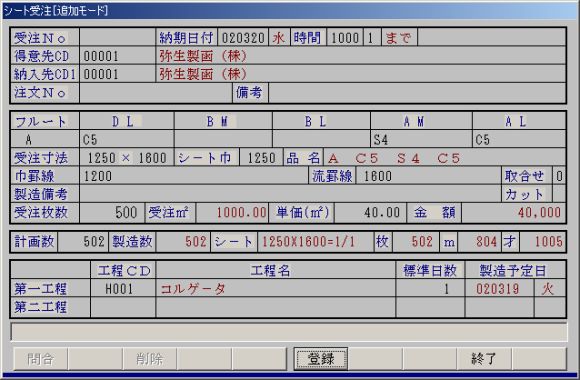Select the 受注No order number field
Screen dimensions: 580x380
118,37
